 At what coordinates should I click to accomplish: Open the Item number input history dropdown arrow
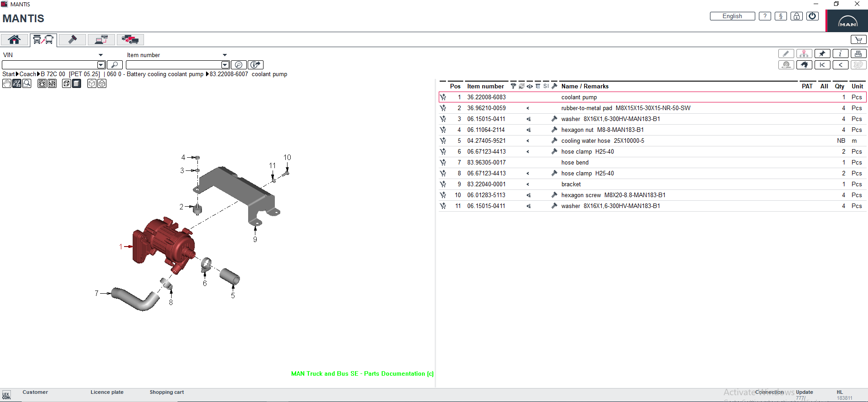(225, 65)
